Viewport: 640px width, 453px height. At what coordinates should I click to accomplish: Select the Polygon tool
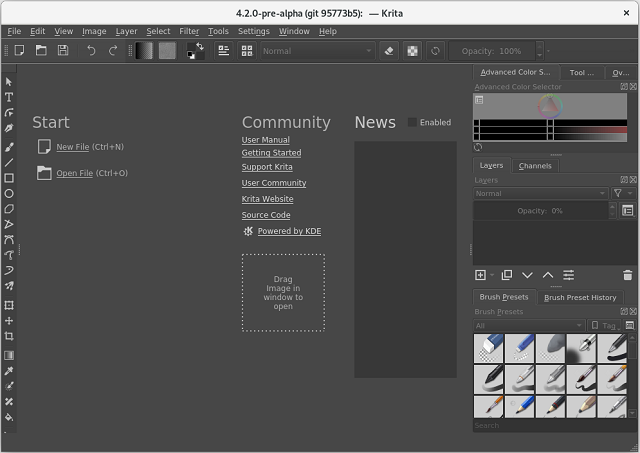coord(9,209)
